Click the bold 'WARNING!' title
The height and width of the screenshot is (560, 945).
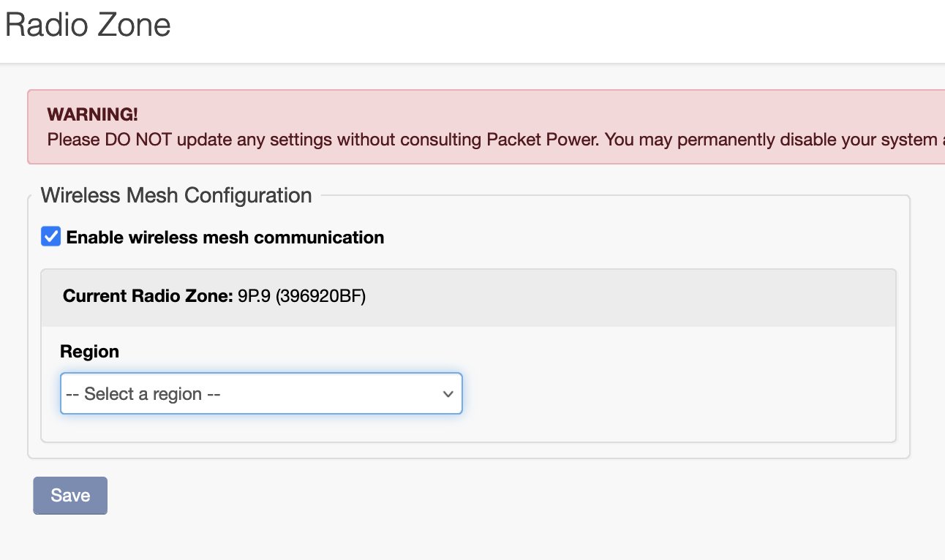point(92,115)
